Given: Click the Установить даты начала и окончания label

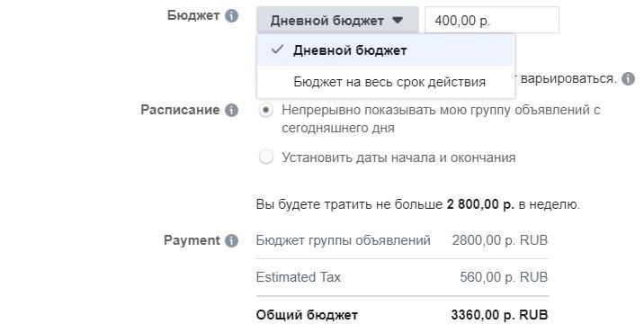Looking at the screenshot, I should (x=398, y=157).
